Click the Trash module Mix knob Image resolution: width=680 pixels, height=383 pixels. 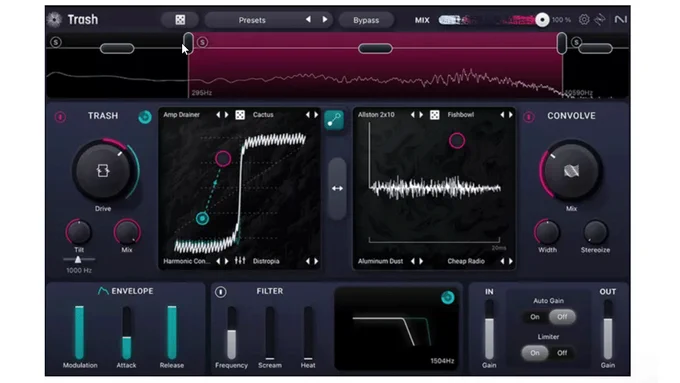127,232
